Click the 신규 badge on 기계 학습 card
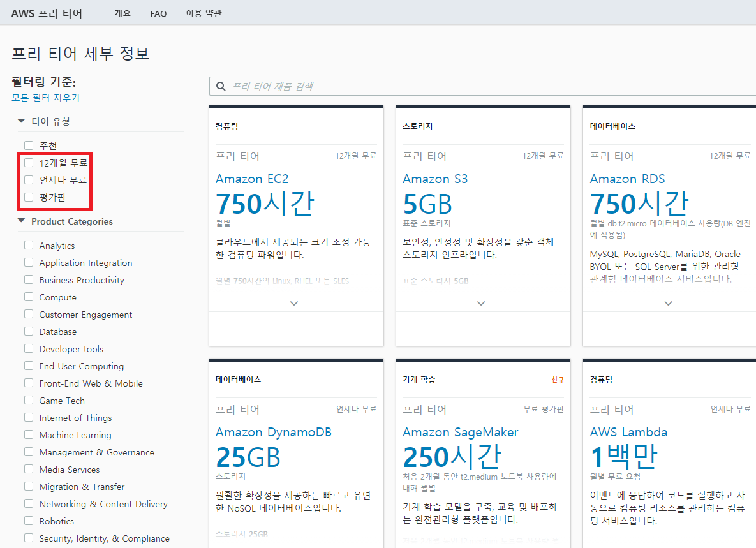Screen dimensions: 756x548 558,380
